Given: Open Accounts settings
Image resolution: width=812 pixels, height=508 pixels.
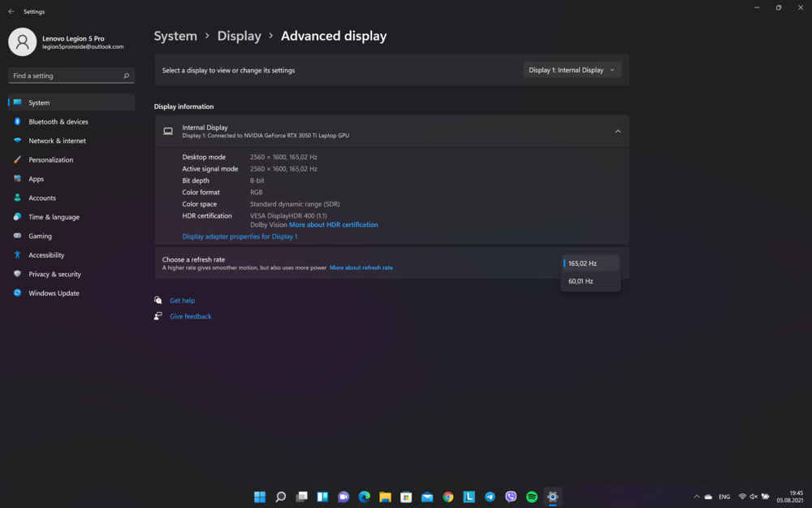Looking at the screenshot, I should tap(71, 198).
